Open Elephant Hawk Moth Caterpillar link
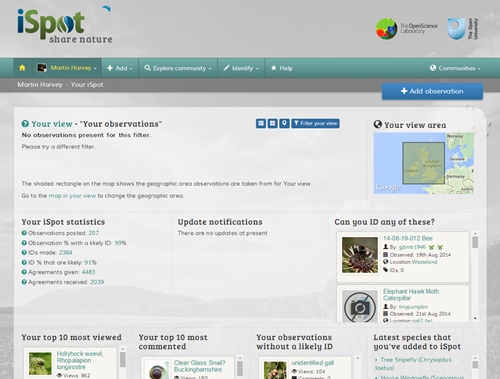Image resolution: width=500 pixels, height=379 pixels. (x=411, y=295)
